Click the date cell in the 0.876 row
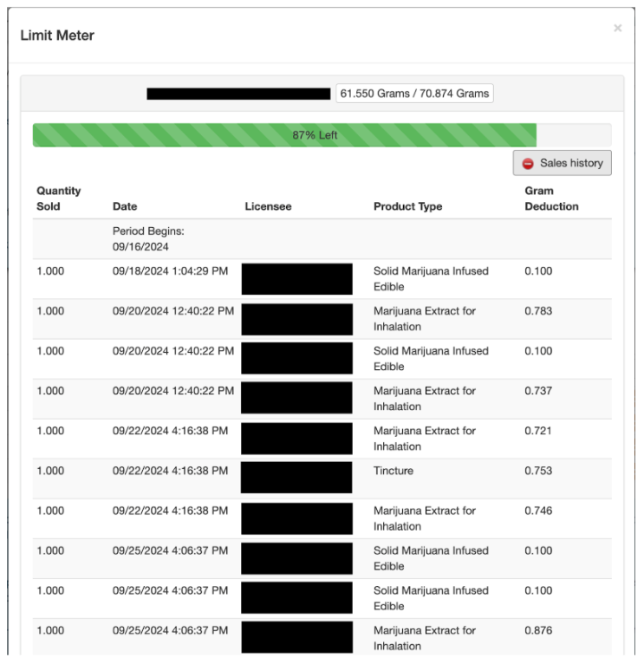644x664 pixels. click(170, 630)
